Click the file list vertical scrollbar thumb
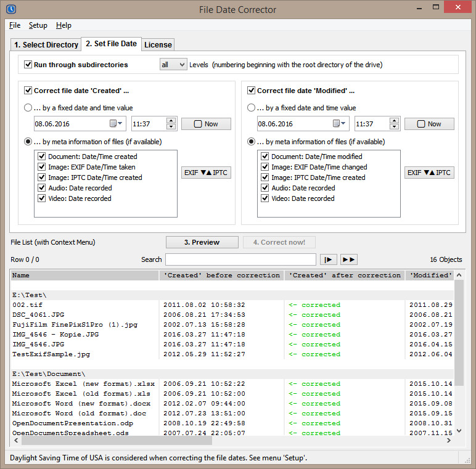 459,333
